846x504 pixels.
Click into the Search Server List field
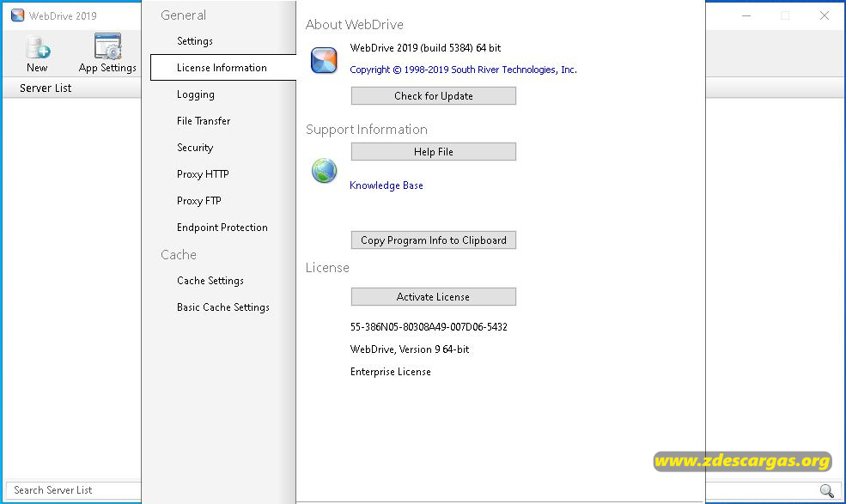[x=73, y=490]
